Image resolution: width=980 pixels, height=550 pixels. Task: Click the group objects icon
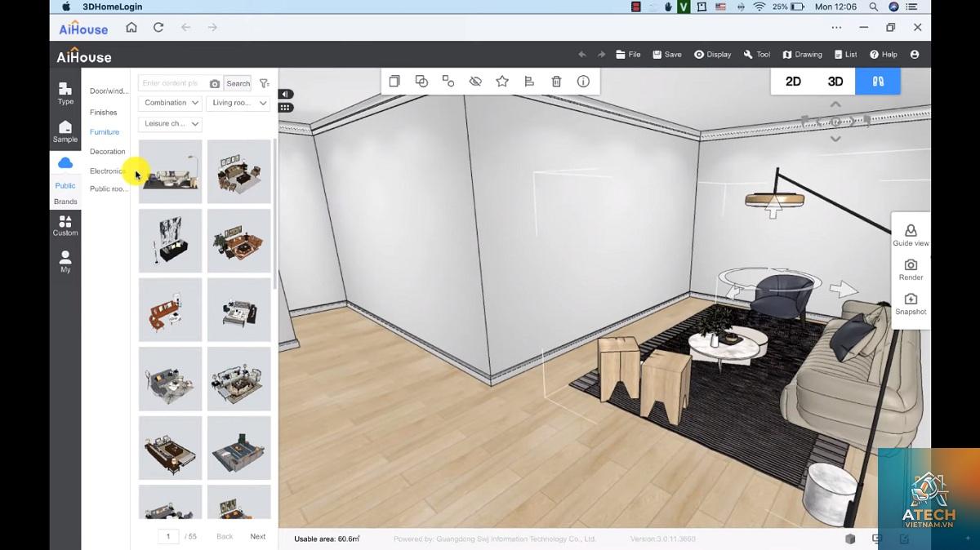[x=448, y=81]
